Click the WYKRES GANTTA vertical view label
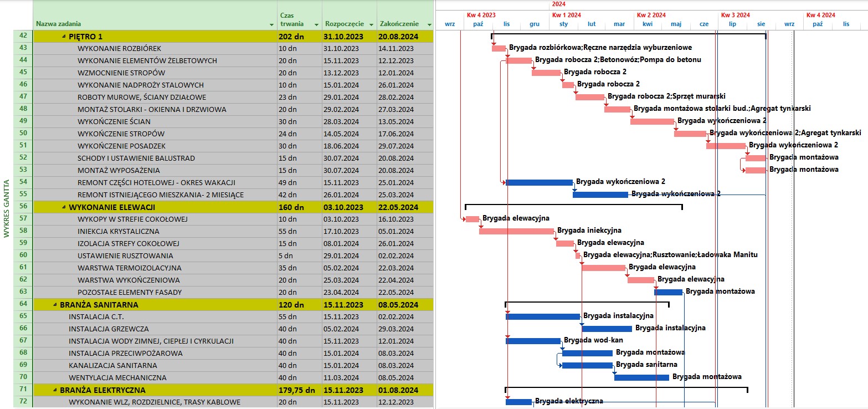The image size is (868, 409). pos(7,208)
